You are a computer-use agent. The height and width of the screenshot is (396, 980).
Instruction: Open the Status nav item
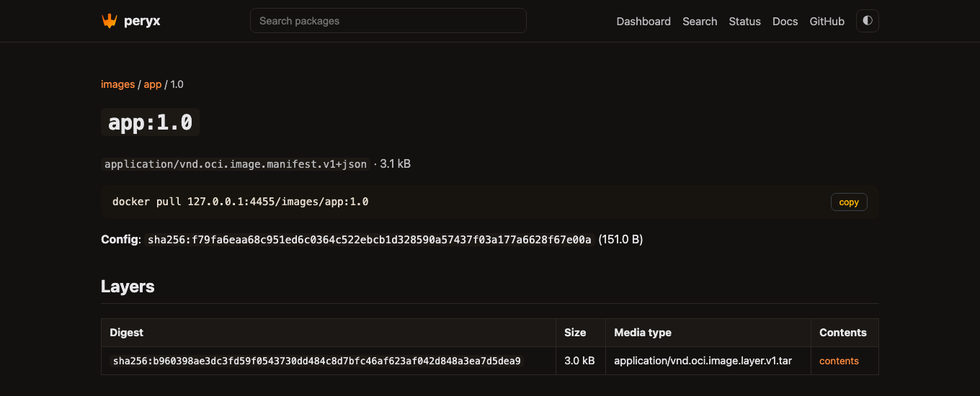[744, 22]
